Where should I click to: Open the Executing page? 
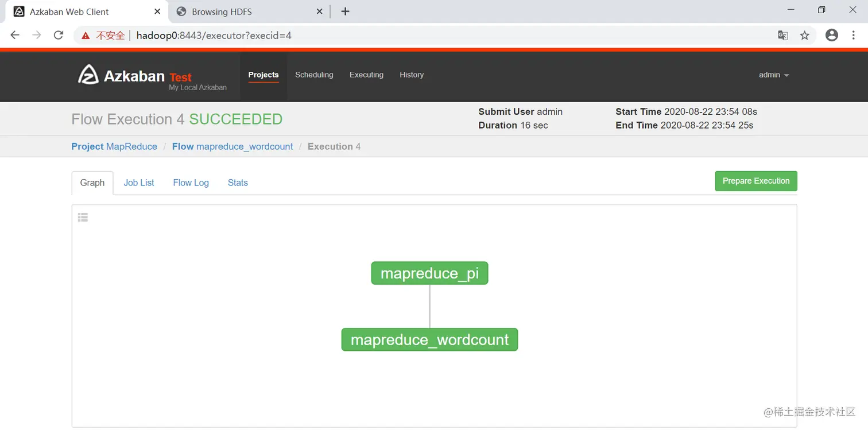coord(366,75)
